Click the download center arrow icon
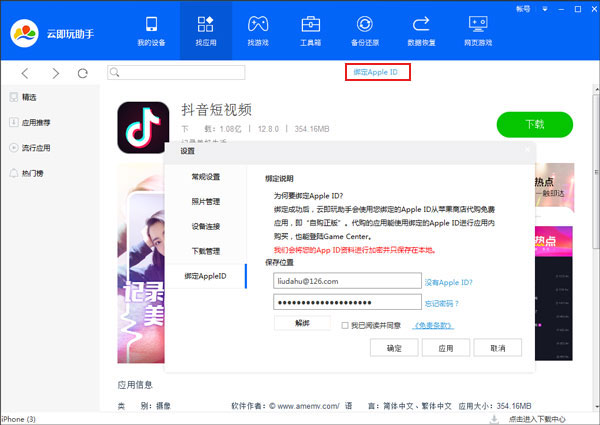The width and height of the screenshot is (600, 425). [494, 419]
